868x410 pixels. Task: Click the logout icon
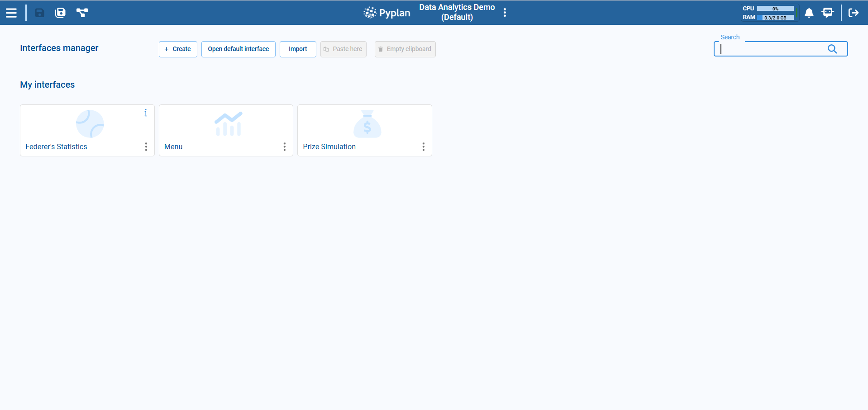853,13
